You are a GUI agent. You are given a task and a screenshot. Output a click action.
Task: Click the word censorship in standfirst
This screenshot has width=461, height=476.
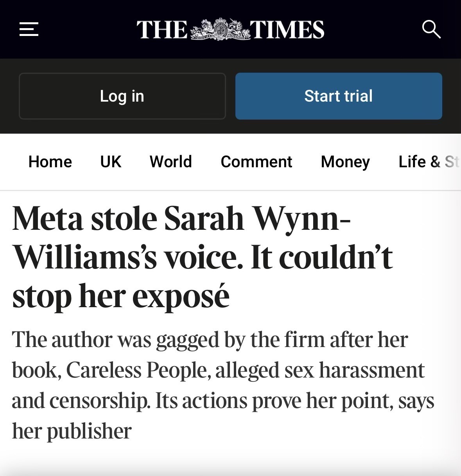[x=99, y=401]
